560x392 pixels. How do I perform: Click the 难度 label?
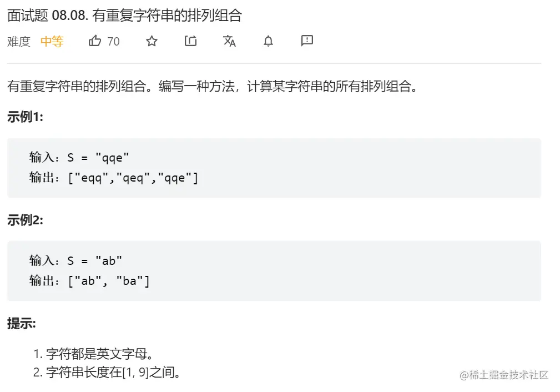click(x=18, y=42)
